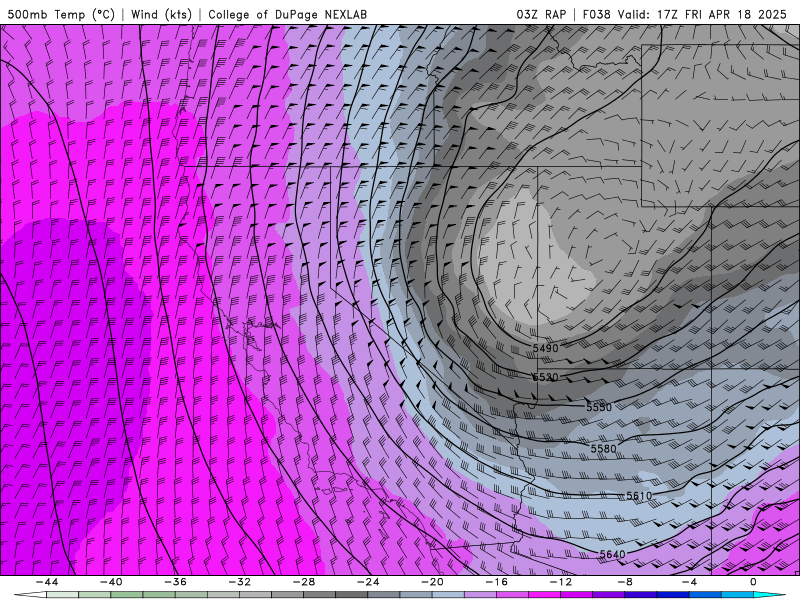Click the "F038 Valid: 17Z FRI APR 18 2025" text
This screenshot has height=600, width=800.
tap(685, 14)
